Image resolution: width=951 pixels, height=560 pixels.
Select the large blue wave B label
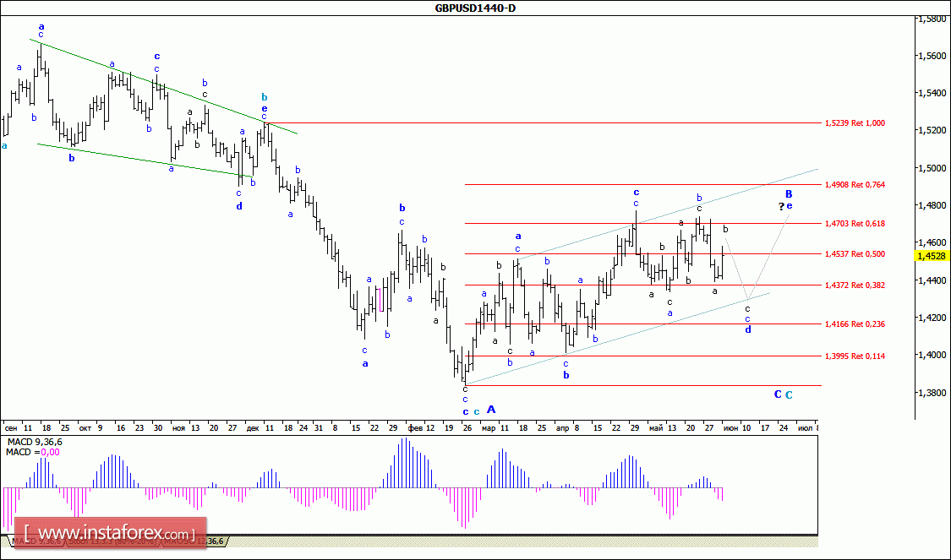click(789, 194)
